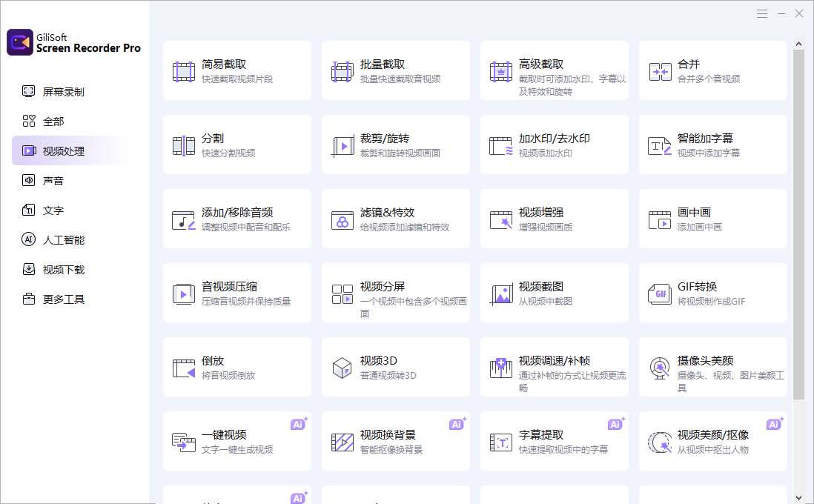
Task: Click the scrollbar down arrow
Action: pyautogui.click(x=799, y=498)
